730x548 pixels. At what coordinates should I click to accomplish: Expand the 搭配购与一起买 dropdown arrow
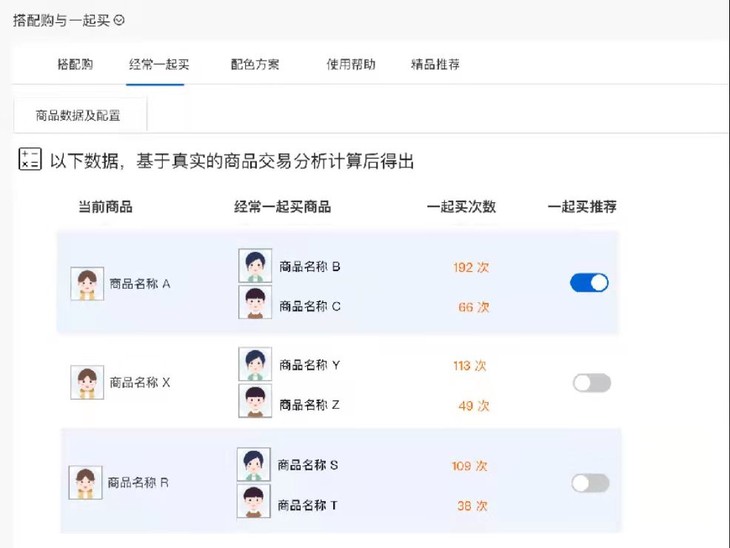click(119, 20)
